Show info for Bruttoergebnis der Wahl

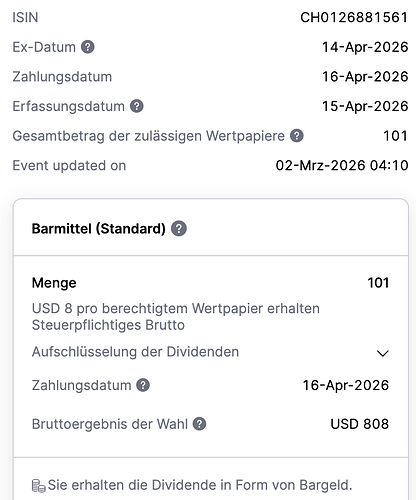[199, 424]
